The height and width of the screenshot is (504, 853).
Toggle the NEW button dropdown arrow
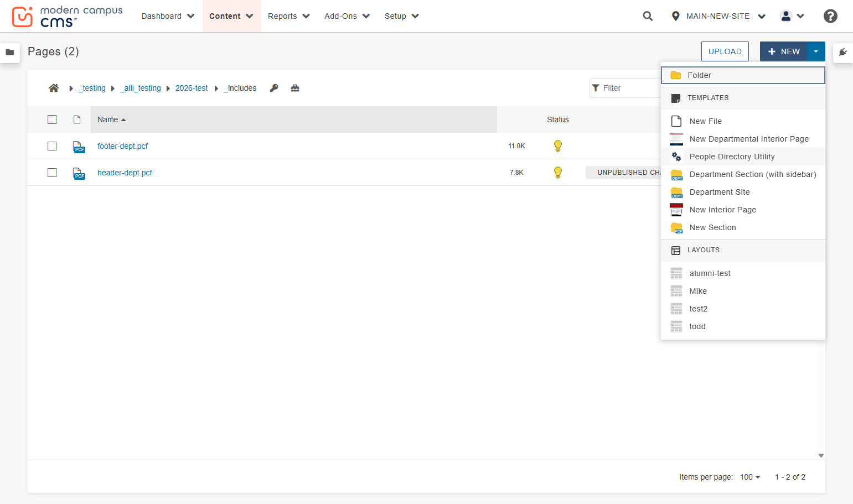[x=816, y=51]
